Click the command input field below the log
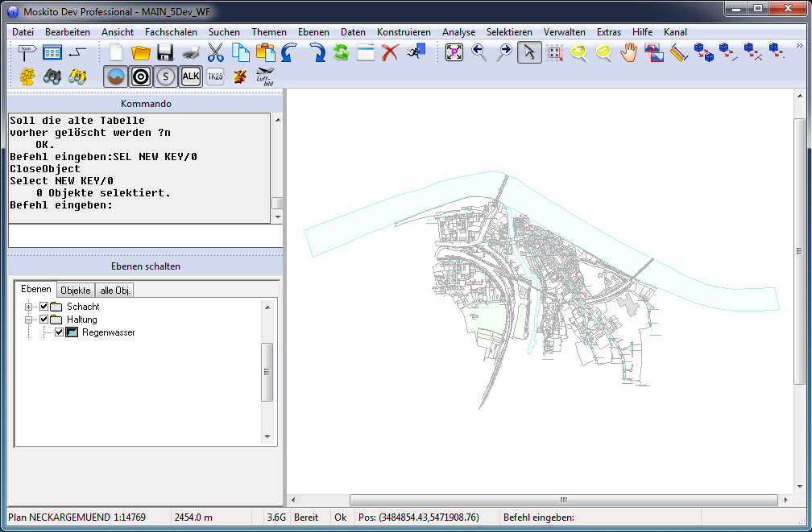Image resolution: width=812 pixels, height=532 pixels. click(x=145, y=236)
